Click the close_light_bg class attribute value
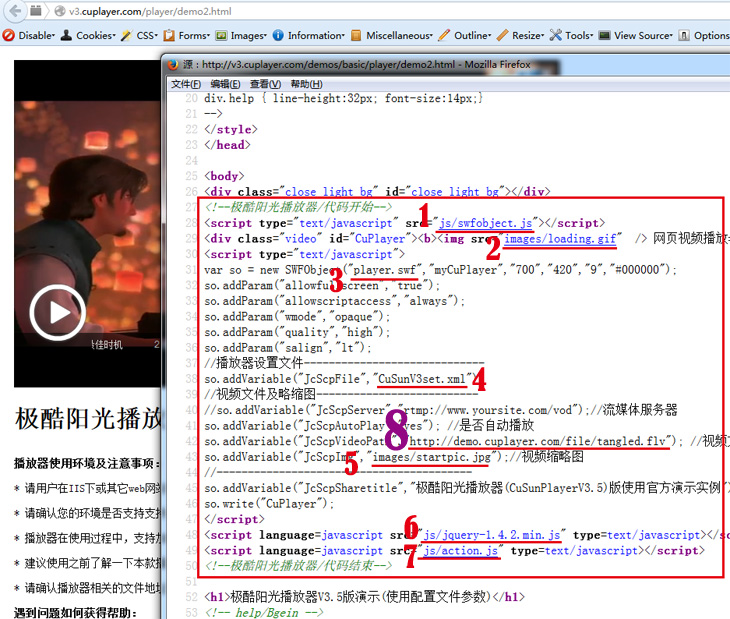730x619 pixels. point(328,192)
